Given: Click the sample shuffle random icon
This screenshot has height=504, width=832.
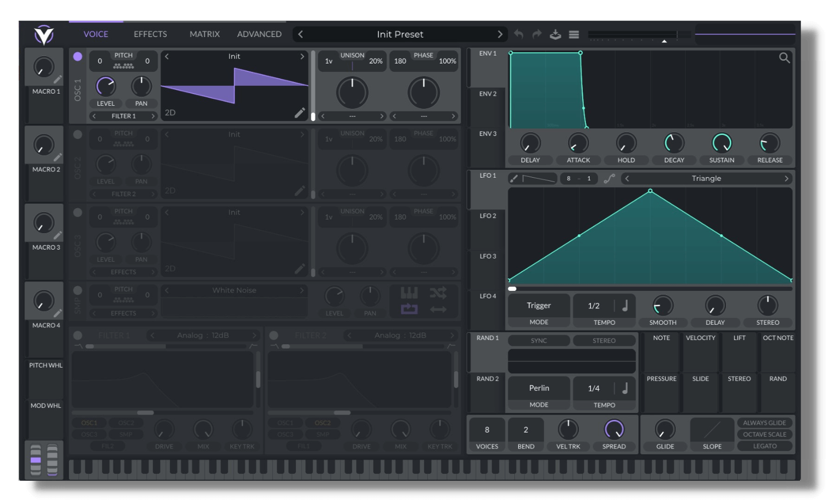Looking at the screenshot, I should click(438, 292).
